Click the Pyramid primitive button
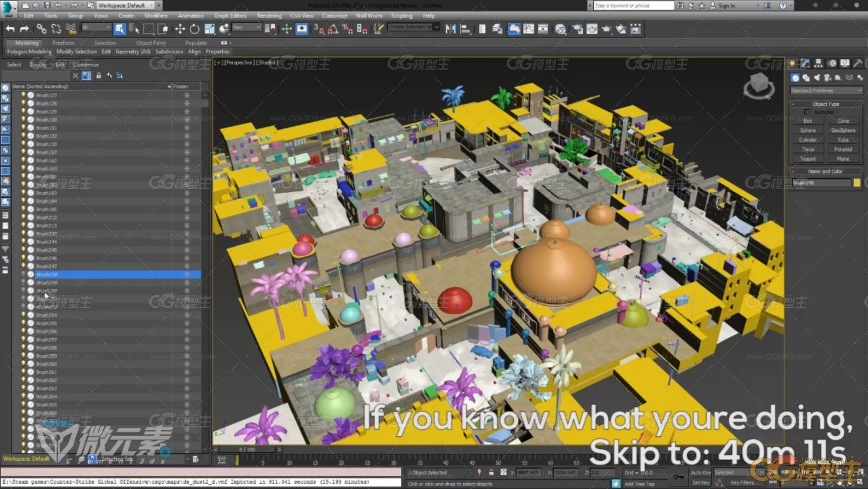The image size is (868, 489). (843, 149)
